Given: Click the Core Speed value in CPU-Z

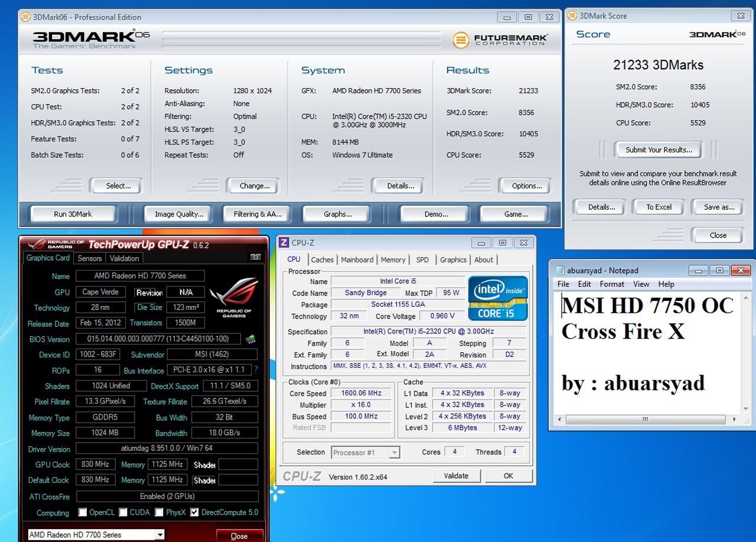Looking at the screenshot, I should pyautogui.click(x=361, y=393).
